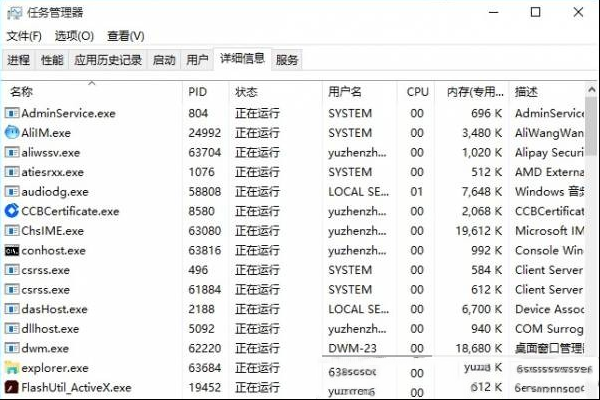This screenshot has width=600, height=400.
Task: Select the audiodg.exe process name
Action: tap(55, 191)
